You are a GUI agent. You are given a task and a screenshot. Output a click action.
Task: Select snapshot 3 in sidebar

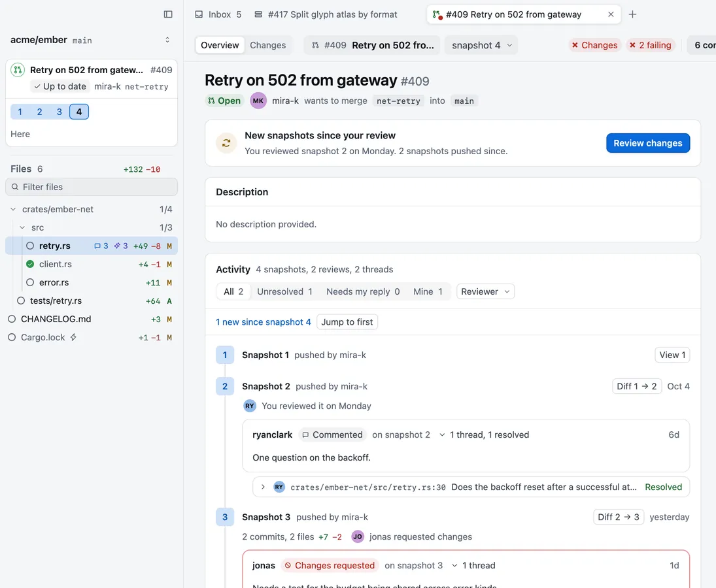tap(60, 112)
